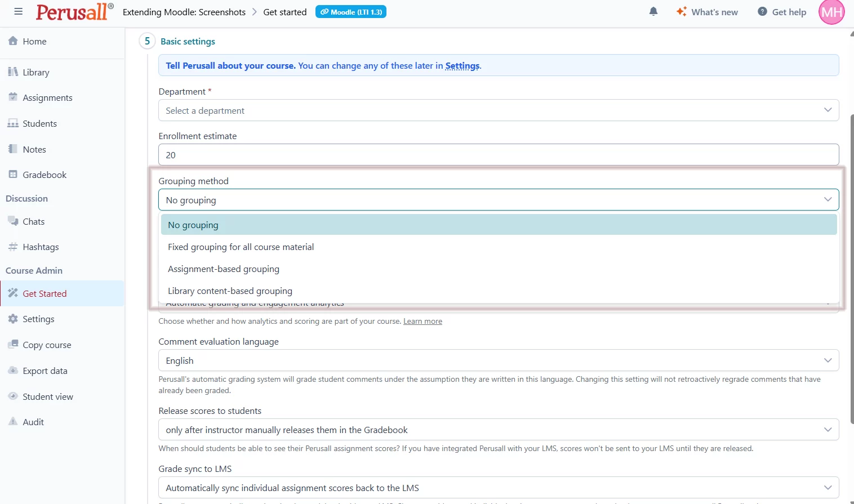
Task: Open the Settings gear in sidebar
Action: (x=38, y=319)
